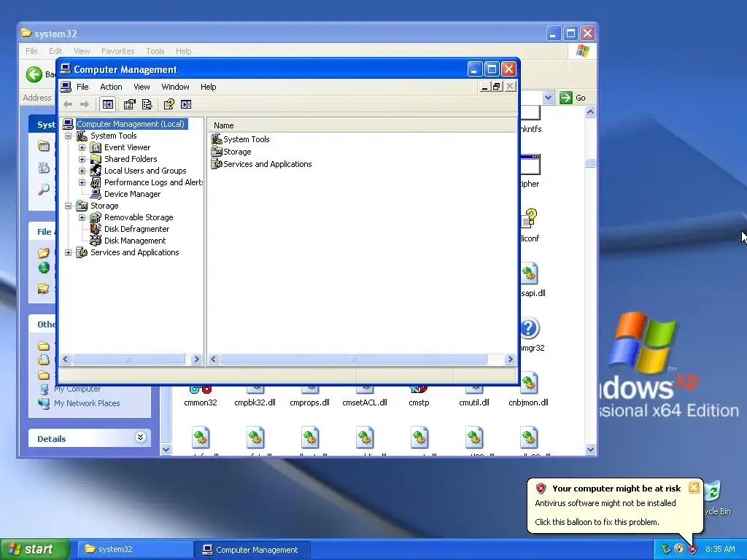The width and height of the screenshot is (747, 560).
Task: Click the Name column header
Action: [x=362, y=125]
